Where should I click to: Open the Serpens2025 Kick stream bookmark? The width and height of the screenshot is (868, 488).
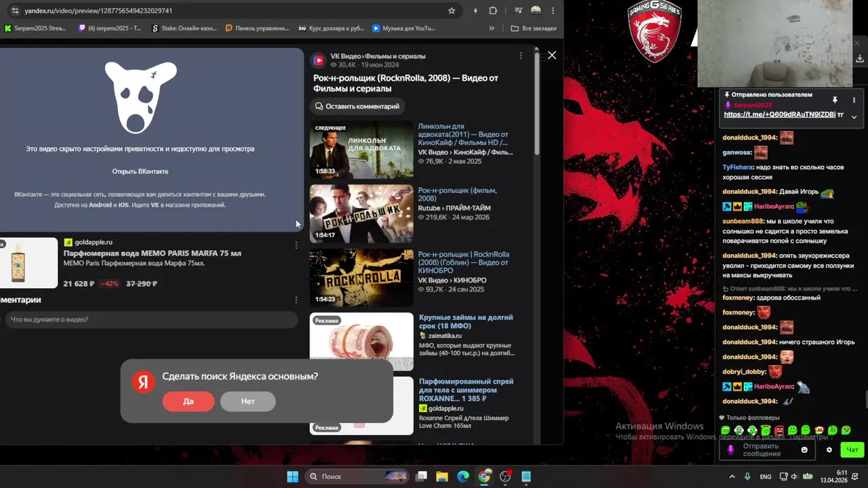[x=35, y=28]
